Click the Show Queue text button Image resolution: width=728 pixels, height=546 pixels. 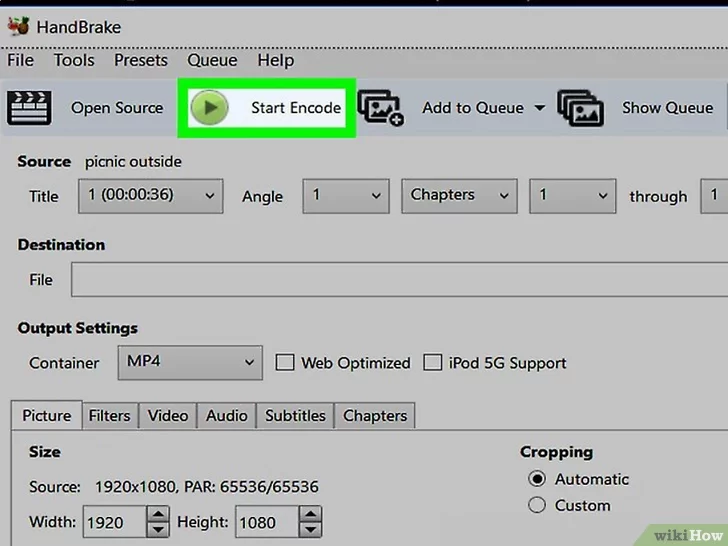click(x=667, y=108)
